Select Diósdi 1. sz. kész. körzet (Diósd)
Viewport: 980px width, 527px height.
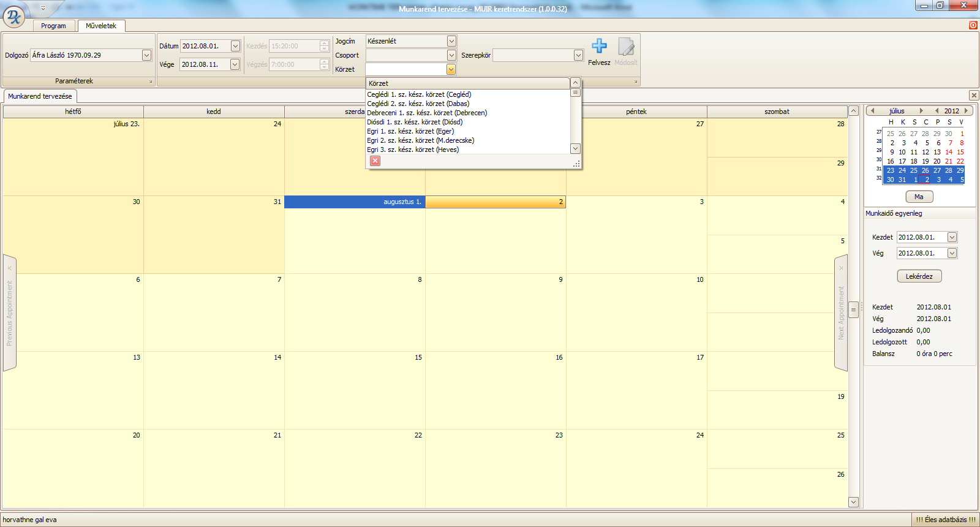tap(468, 122)
